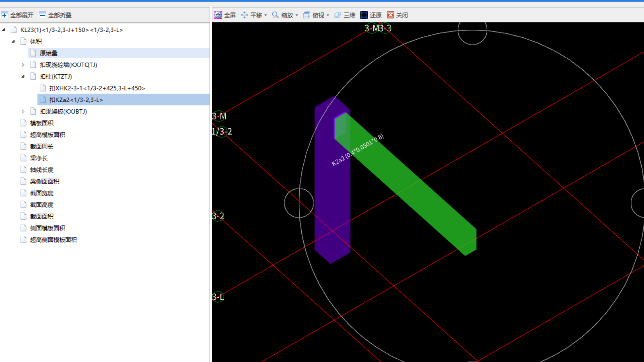Collapse the 体积 tree node
This screenshot has width=644, height=362.
click(13, 41)
